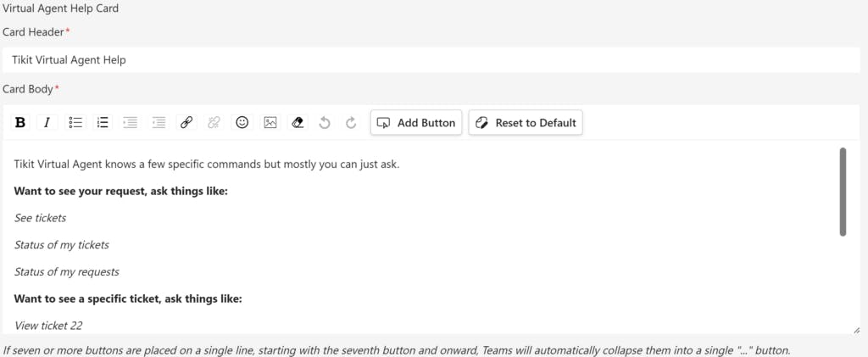Screen dimensions: 868x357
Task: Click the remove link icon
Action: (214, 123)
